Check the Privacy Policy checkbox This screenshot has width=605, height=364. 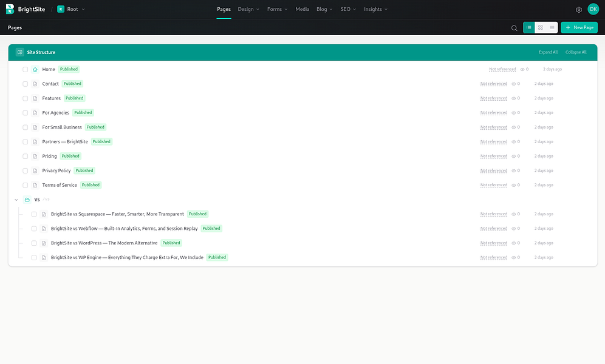[x=25, y=170]
